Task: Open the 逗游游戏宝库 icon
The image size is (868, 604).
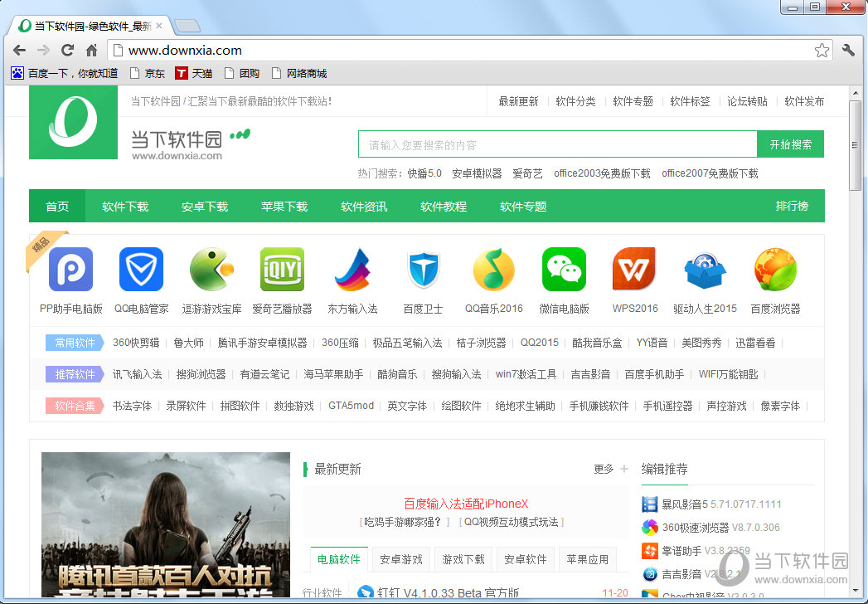Action: (211, 270)
